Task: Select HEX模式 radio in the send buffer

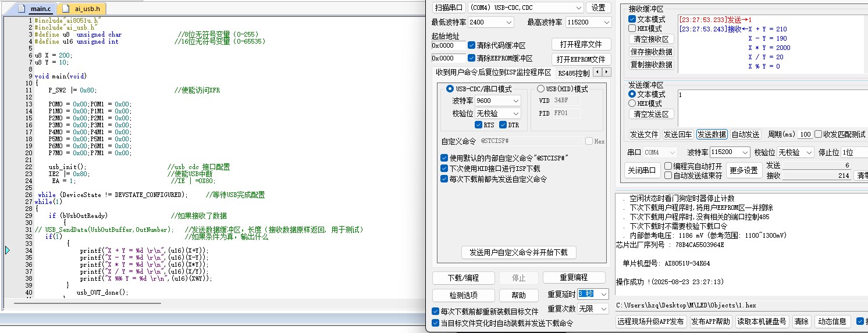Action: tap(632, 103)
